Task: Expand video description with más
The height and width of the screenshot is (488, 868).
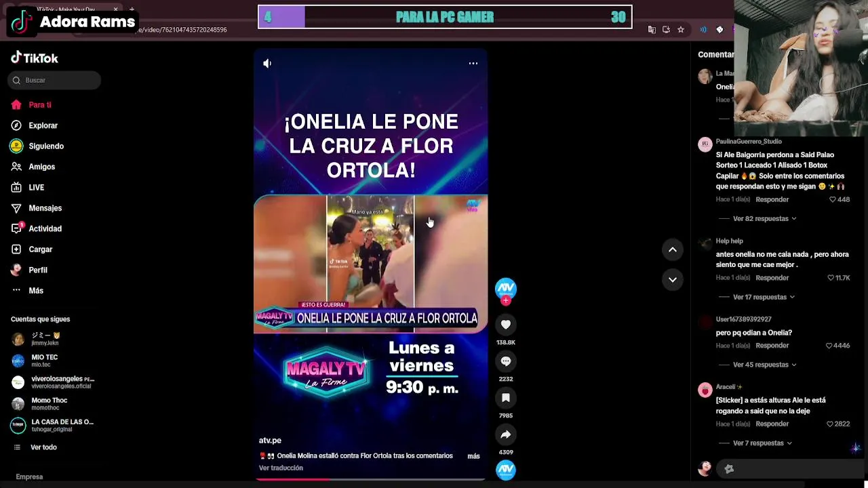Action: tap(473, 456)
